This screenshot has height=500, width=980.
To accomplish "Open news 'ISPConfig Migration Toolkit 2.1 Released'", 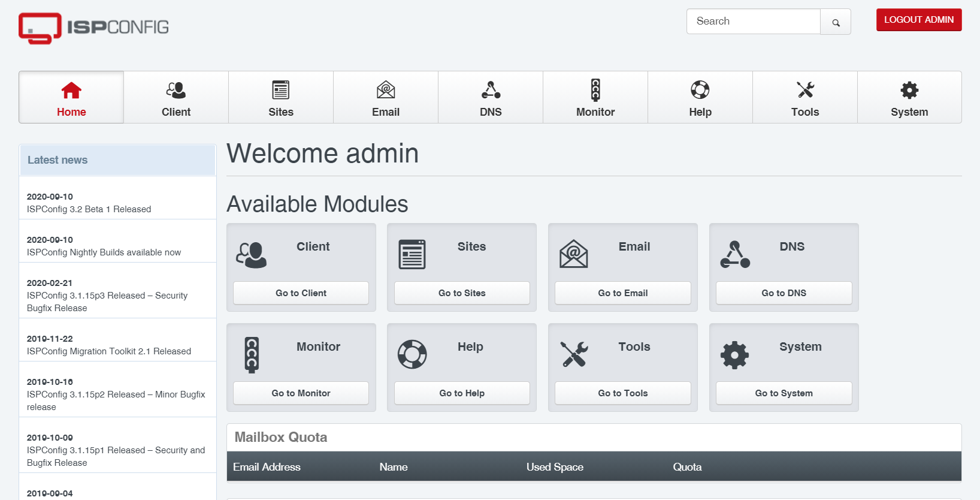I will coord(109,351).
